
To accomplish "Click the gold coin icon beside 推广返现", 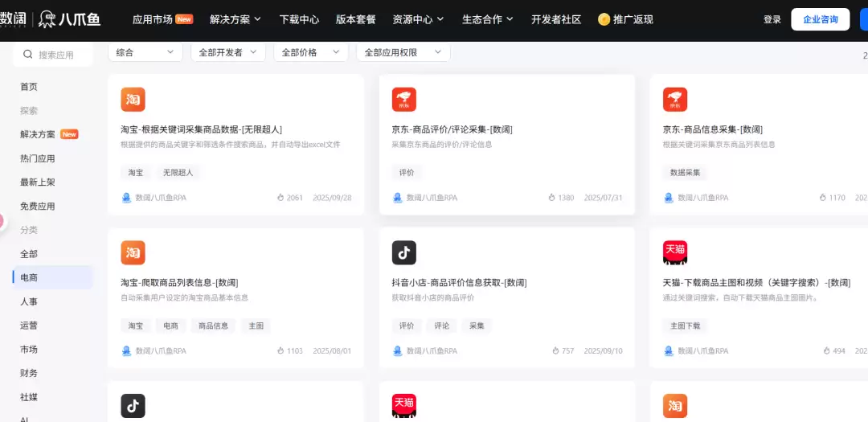I will coord(604,19).
